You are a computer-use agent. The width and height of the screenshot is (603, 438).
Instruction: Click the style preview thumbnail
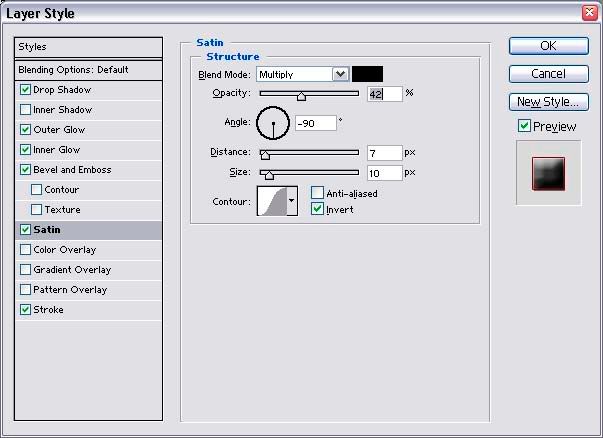[549, 173]
